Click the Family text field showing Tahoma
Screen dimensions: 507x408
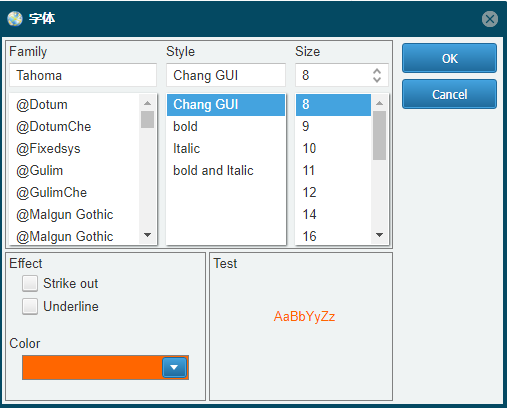(x=83, y=75)
